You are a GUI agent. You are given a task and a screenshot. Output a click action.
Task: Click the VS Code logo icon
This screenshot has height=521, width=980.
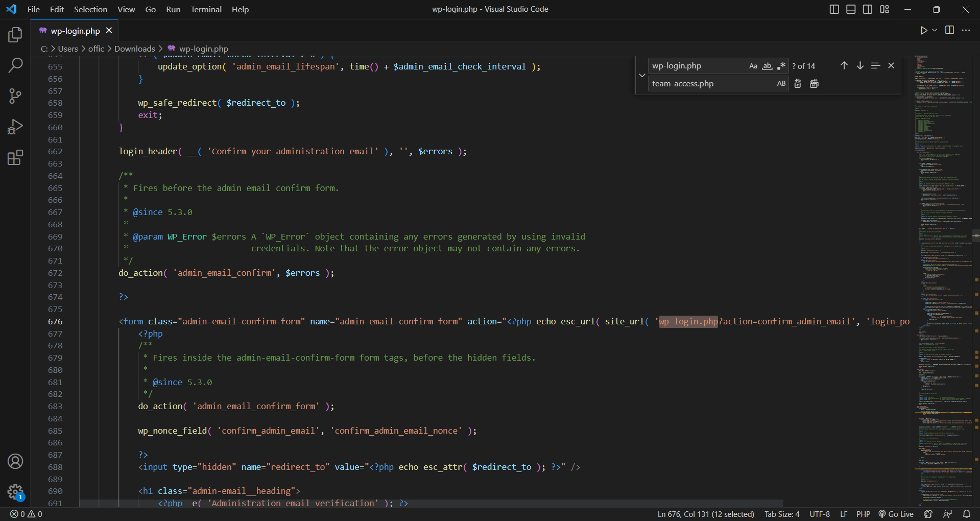pyautogui.click(x=11, y=9)
